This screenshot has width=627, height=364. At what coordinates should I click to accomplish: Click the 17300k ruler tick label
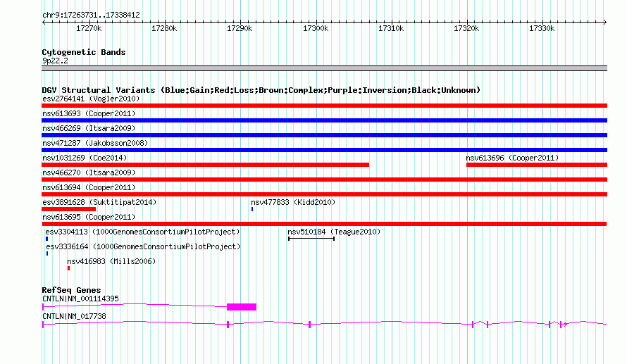point(316,28)
